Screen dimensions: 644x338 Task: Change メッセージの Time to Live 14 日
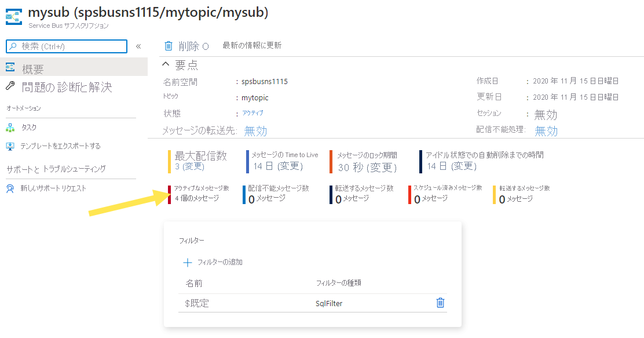tap(278, 166)
